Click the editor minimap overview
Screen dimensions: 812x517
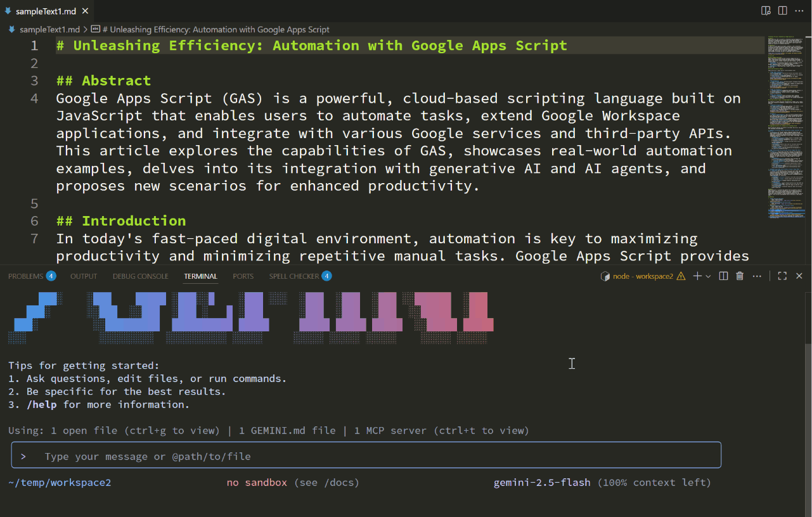(785, 127)
